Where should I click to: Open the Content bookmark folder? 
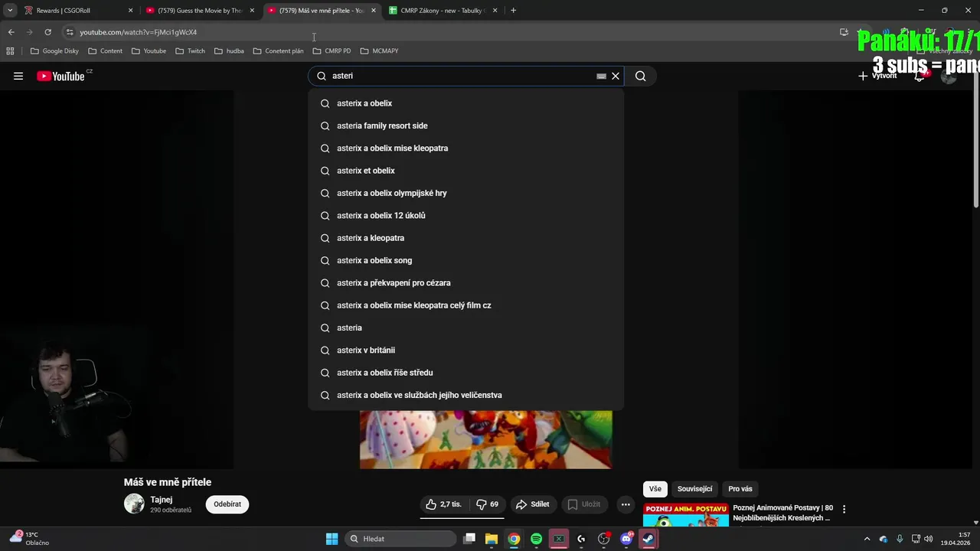(106, 51)
